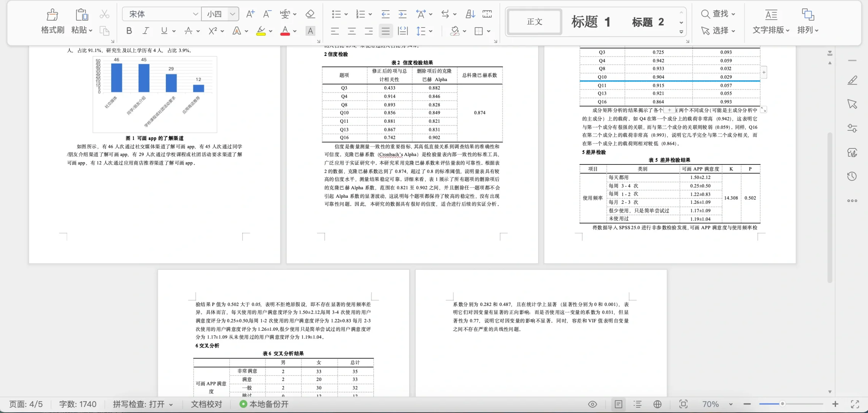Select the 标题 1 heading style
The width and height of the screenshot is (868, 413).
(591, 22)
